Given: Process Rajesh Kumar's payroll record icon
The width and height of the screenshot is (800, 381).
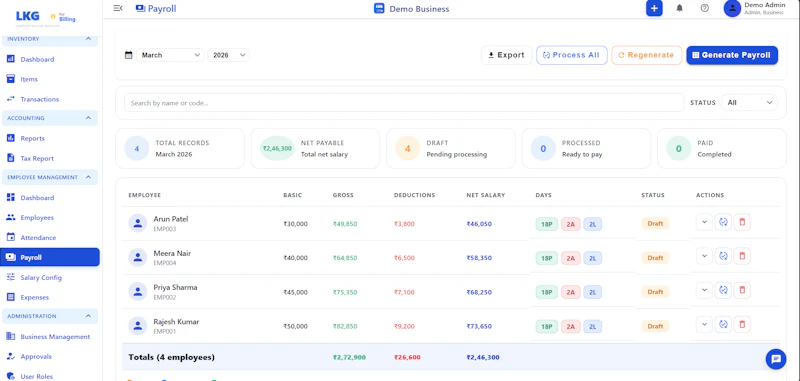Looking at the screenshot, I should [x=723, y=324].
